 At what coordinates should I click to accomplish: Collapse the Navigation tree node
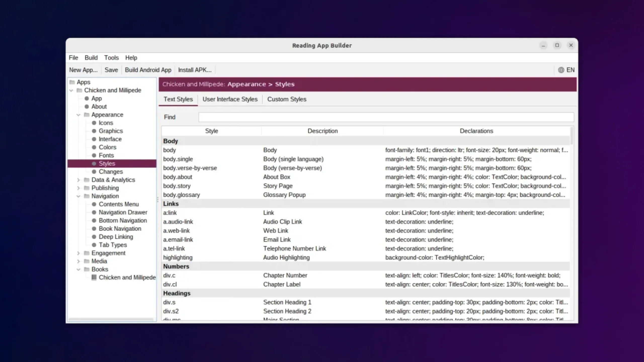point(78,196)
